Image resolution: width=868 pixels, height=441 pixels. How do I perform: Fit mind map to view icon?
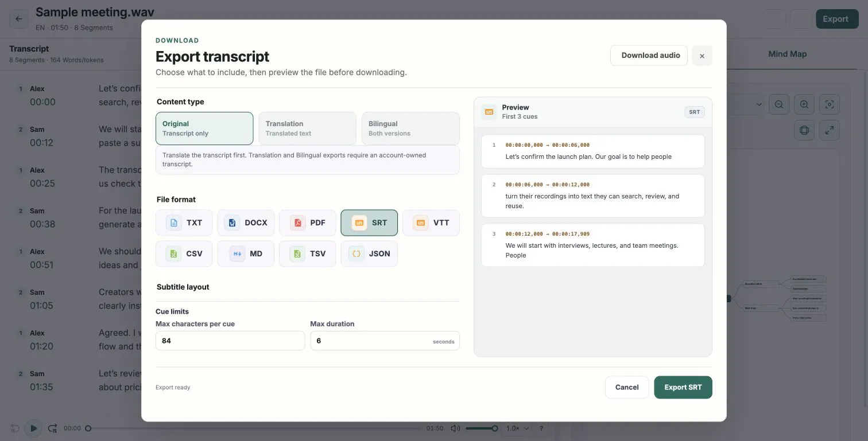pyautogui.click(x=830, y=104)
